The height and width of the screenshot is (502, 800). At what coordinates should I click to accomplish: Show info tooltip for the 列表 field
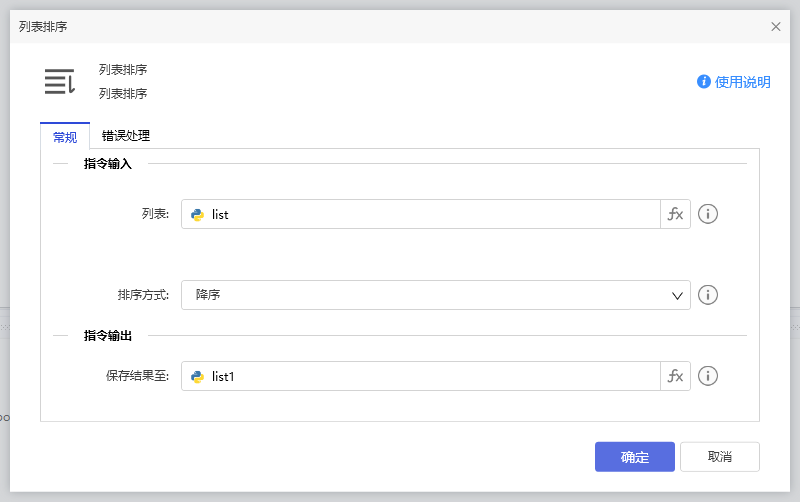708,214
